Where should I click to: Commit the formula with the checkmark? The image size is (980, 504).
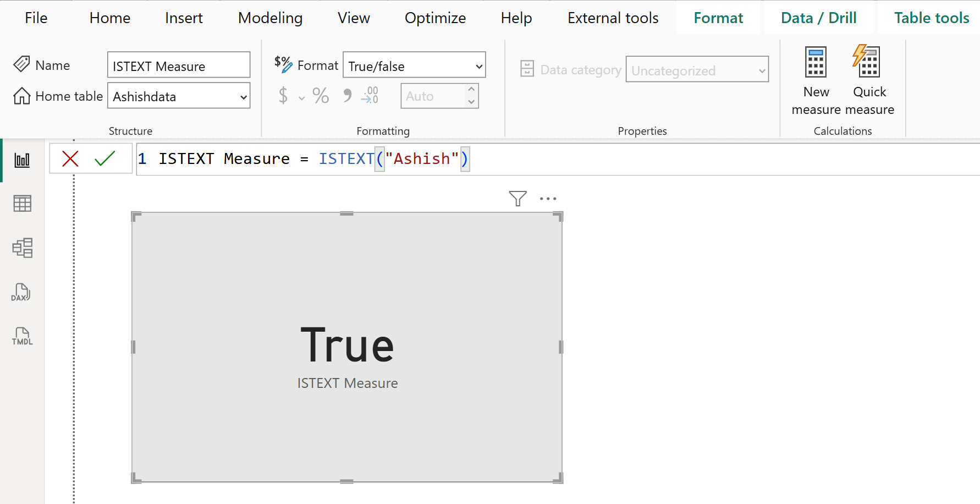click(x=104, y=158)
